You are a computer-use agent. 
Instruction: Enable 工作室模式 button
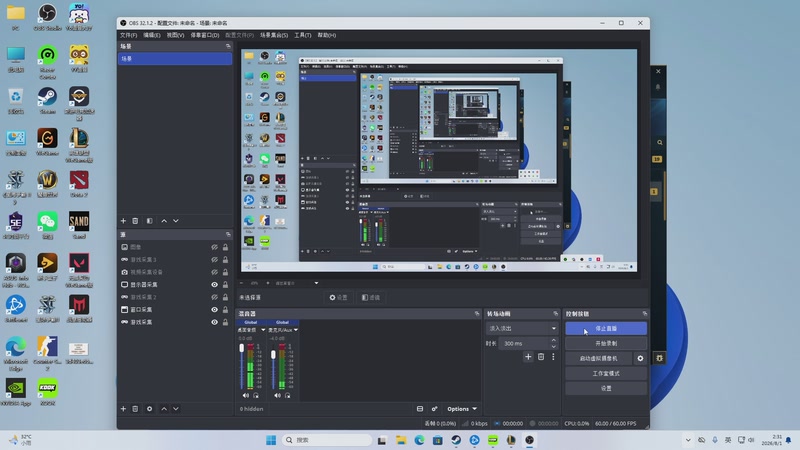click(x=606, y=373)
